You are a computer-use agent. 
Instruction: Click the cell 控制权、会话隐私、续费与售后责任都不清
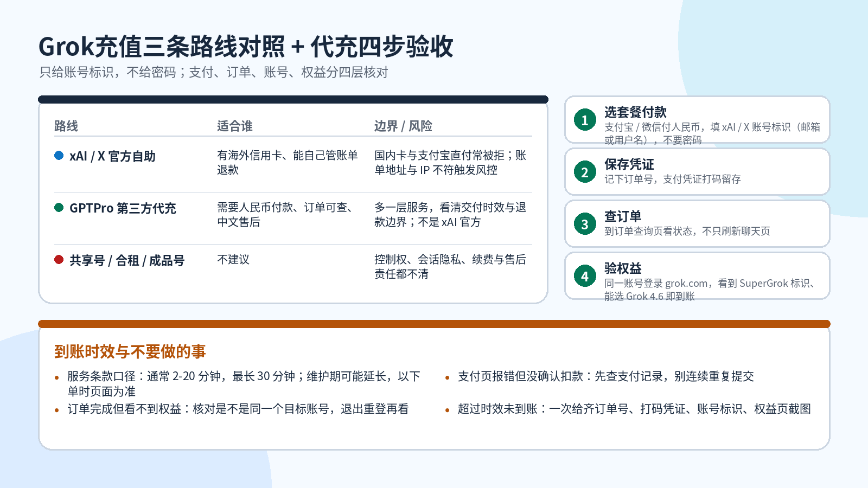pyautogui.click(x=450, y=267)
